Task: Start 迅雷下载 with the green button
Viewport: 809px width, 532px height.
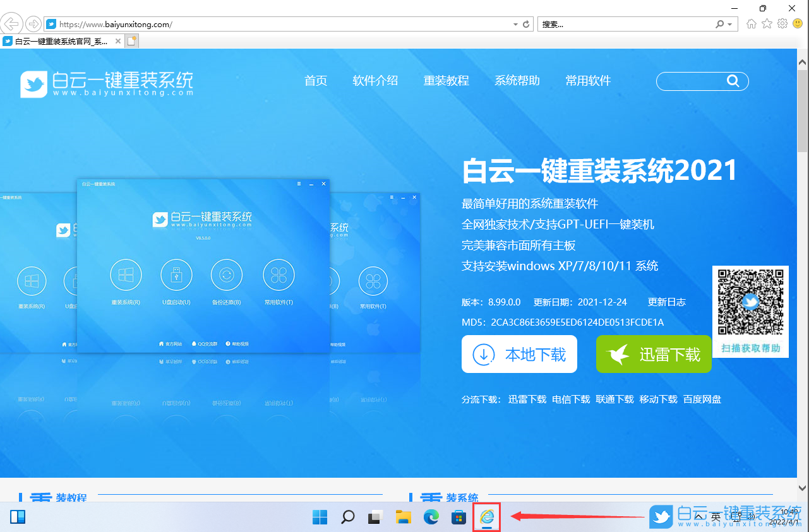Action: click(x=654, y=354)
